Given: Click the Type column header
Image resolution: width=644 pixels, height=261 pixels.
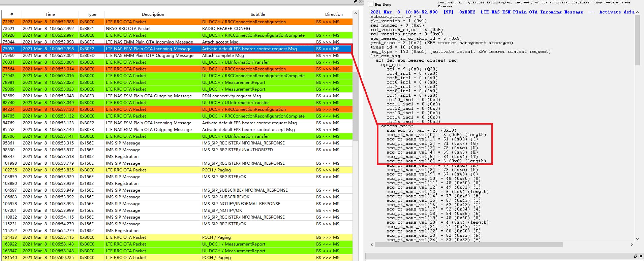Looking at the screenshot, I should tap(91, 14).
